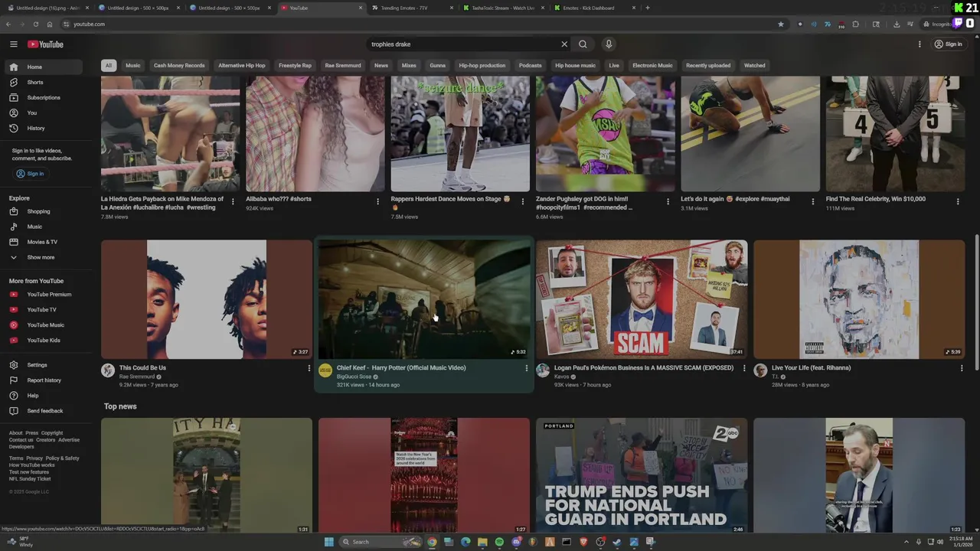The height and width of the screenshot is (551, 980).
Task: Open options for La Hiedra Gets Payback short
Action: pos(233,201)
